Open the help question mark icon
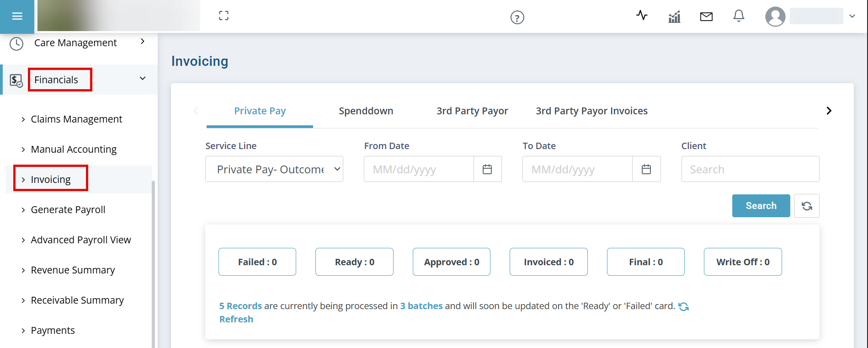868x348 pixels. coord(517,18)
